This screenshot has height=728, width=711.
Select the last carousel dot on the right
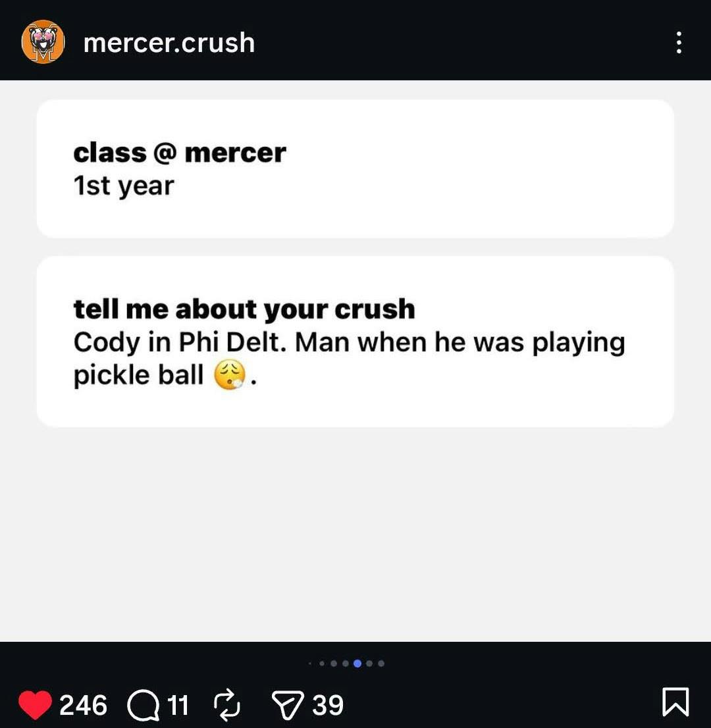click(x=381, y=663)
